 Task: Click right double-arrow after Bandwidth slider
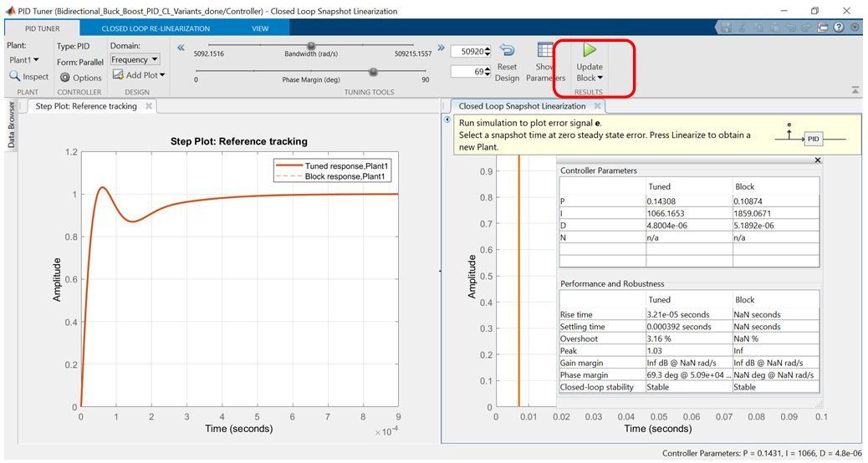tap(440, 47)
